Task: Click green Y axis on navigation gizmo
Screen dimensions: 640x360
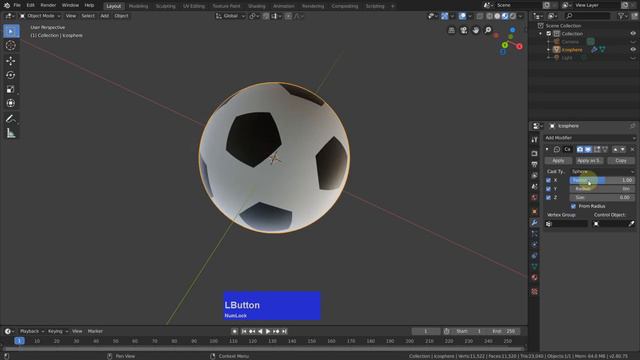Action: click(x=505, y=45)
